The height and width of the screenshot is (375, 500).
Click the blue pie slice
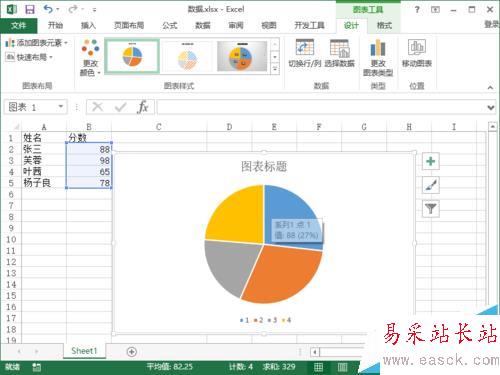click(287, 208)
